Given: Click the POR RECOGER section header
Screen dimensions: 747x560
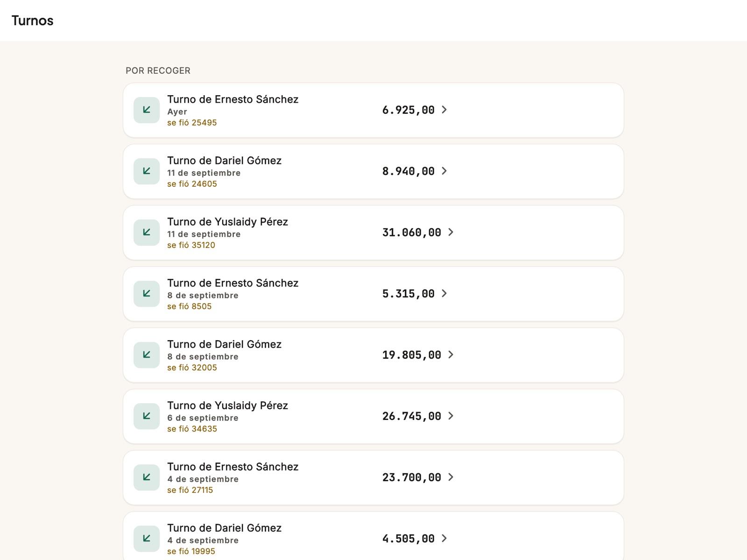Looking at the screenshot, I should coord(158,70).
